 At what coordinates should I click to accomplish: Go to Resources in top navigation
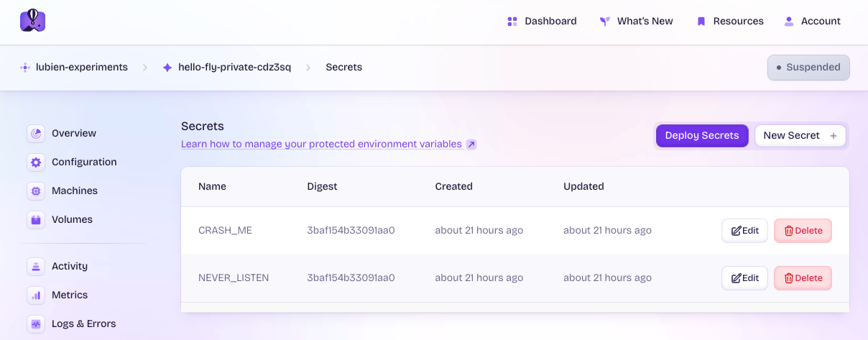[x=729, y=22]
